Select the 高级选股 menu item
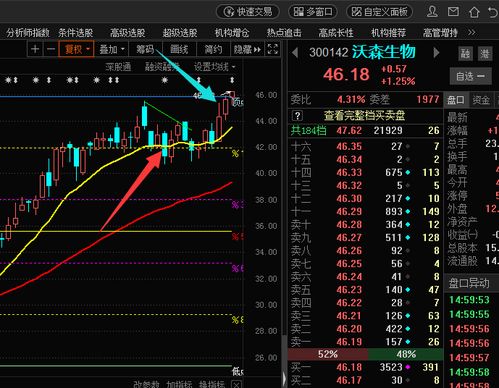 (128, 33)
